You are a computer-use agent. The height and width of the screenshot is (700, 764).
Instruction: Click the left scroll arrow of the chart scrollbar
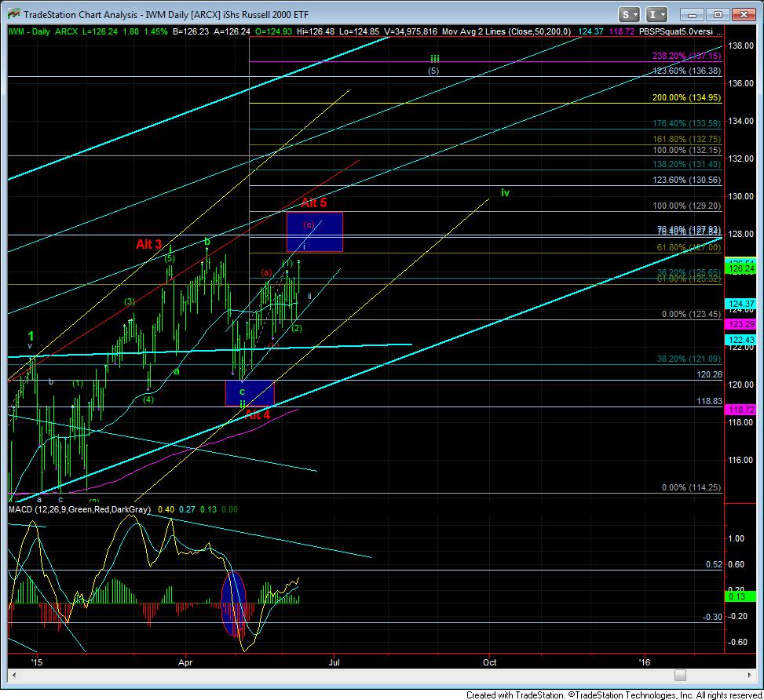point(13,675)
